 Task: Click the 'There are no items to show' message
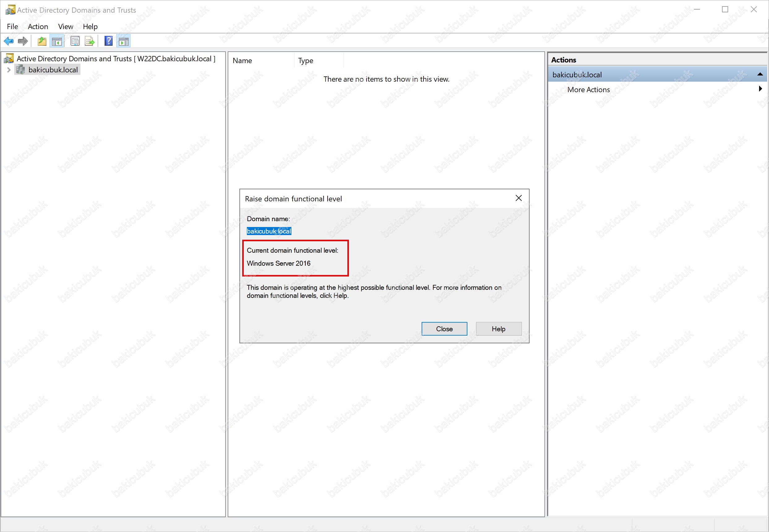pos(386,79)
